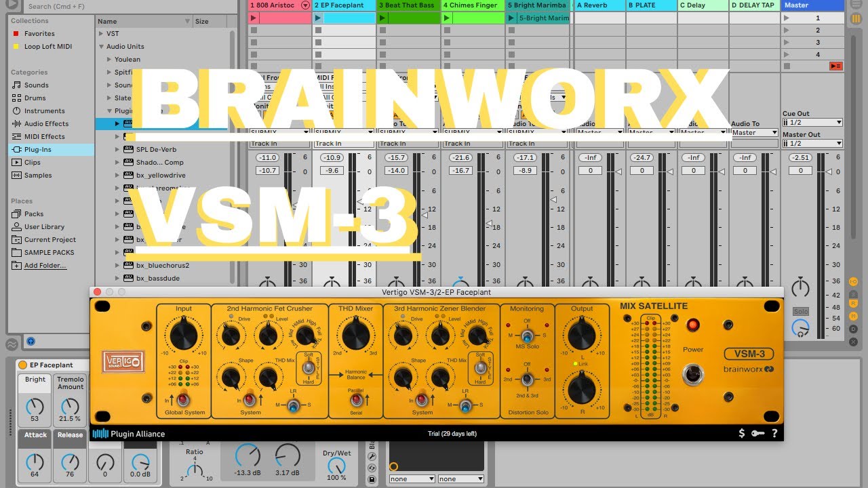Expand the SPL De-Verb plugin entry
The image size is (868, 488).
[117, 150]
